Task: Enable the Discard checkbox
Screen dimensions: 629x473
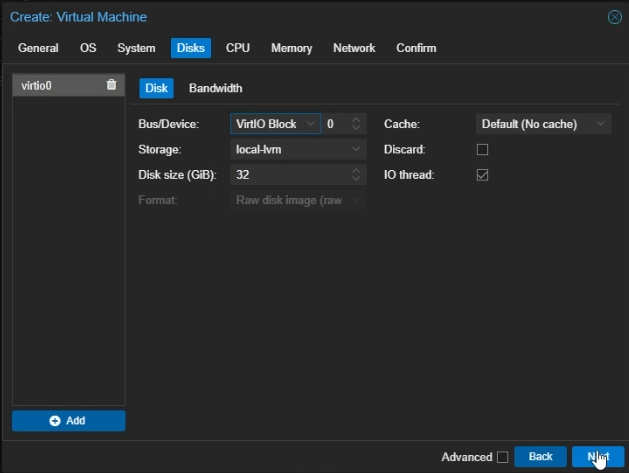Action: click(482, 150)
